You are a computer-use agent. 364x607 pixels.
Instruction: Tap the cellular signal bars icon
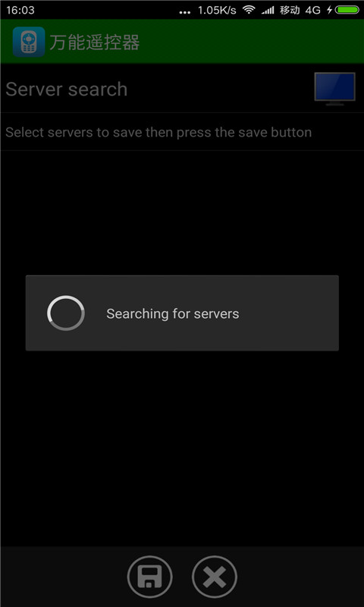tap(268, 11)
